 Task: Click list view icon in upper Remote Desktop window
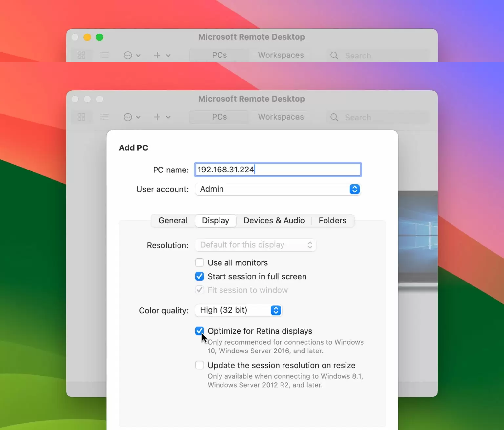[x=104, y=55]
